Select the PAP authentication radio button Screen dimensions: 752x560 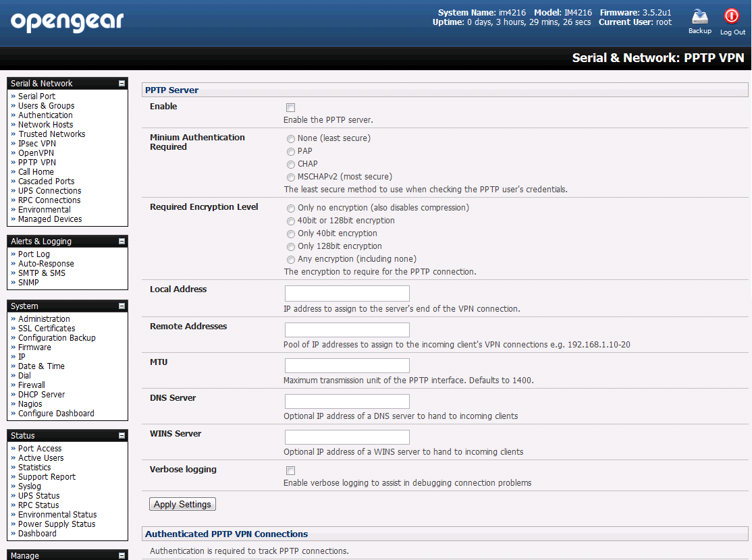pos(291,152)
